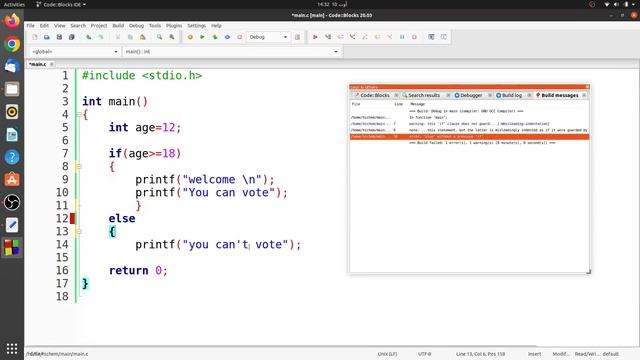This screenshot has width=640, height=360.
Task: Click the Replace toolbar icon
Action: click(172, 37)
